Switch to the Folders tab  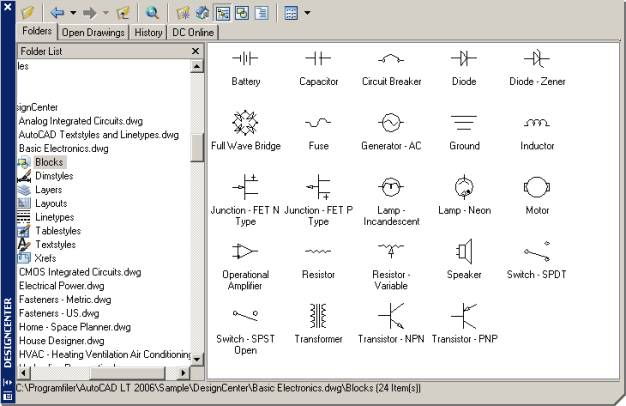[37, 31]
